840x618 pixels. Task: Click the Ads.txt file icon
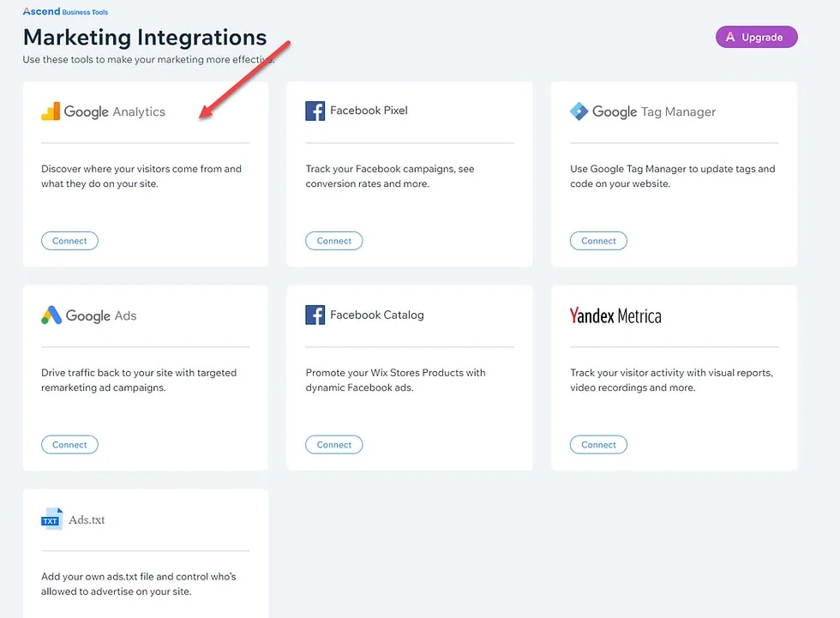tap(52, 519)
